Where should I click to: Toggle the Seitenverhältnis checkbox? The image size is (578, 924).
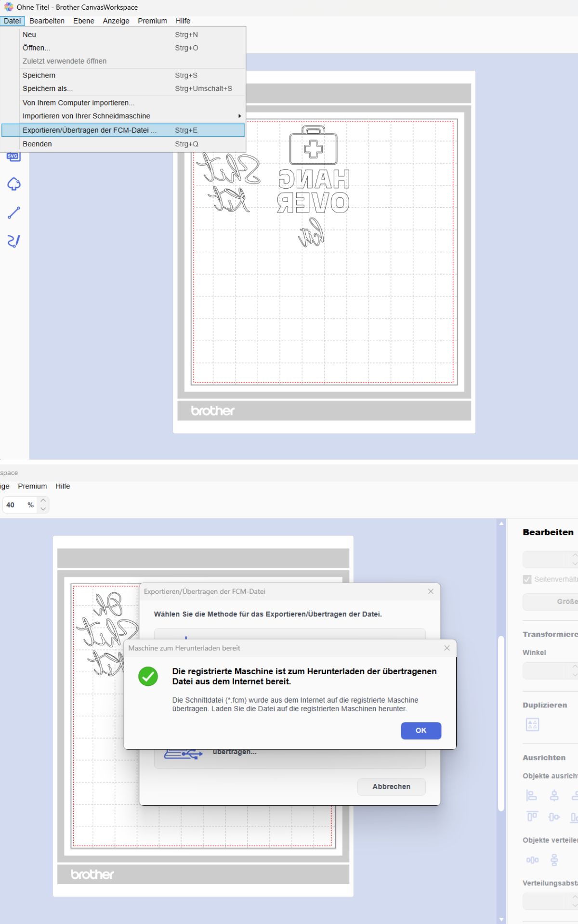[527, 579]
